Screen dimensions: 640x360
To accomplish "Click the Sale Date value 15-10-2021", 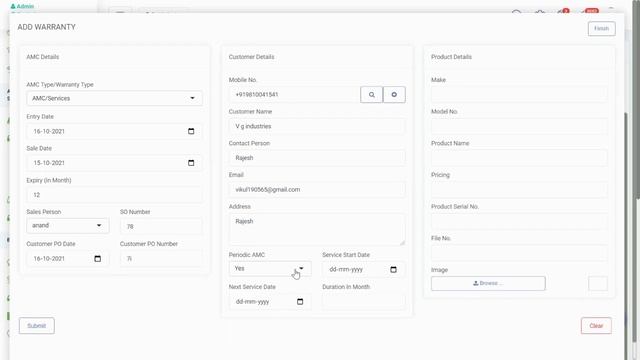I will [x=49, y=163].
